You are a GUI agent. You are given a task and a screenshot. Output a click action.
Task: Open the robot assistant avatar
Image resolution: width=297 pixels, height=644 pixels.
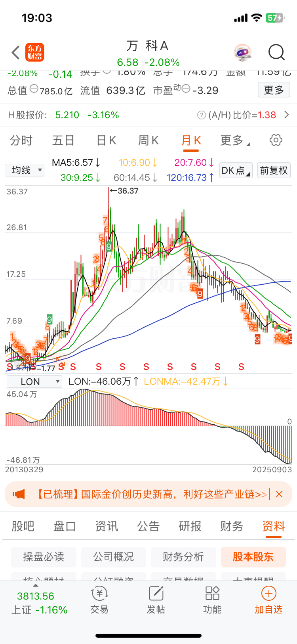point(242,52)
